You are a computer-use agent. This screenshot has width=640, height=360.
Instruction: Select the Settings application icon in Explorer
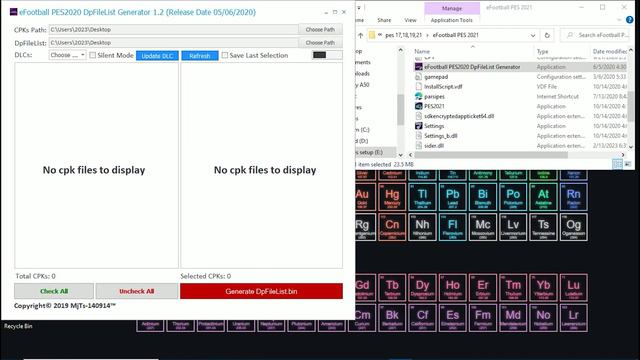point(418,126)
